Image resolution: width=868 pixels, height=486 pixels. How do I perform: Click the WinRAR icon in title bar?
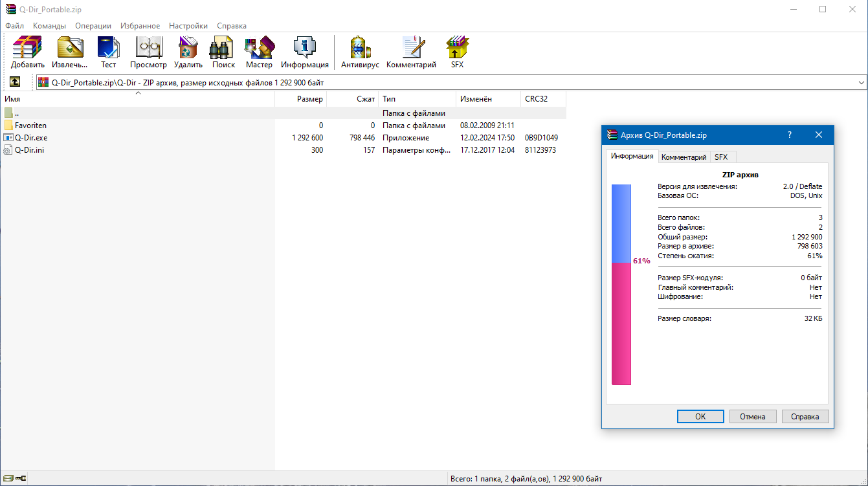[x=10, y=9]
